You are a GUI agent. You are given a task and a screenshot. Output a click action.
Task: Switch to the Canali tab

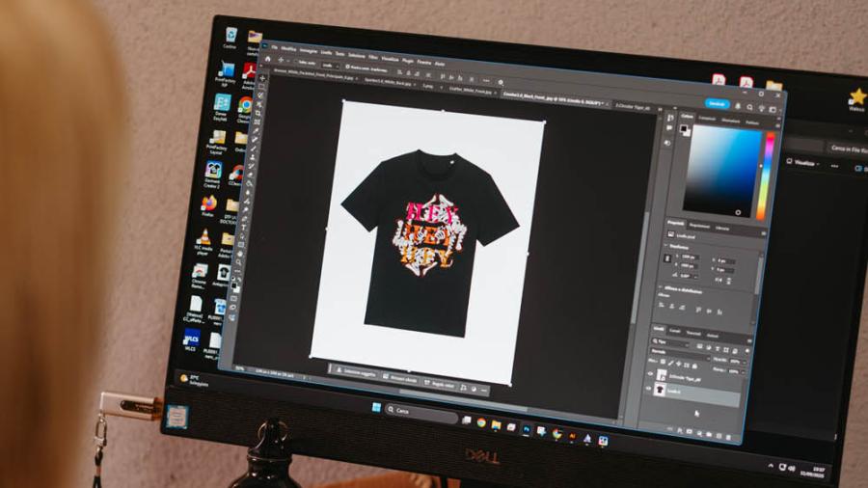(674, 331)
